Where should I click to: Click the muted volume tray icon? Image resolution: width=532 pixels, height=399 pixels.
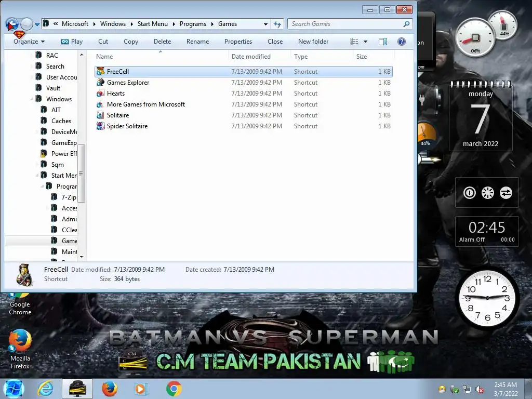coord(480,390)
